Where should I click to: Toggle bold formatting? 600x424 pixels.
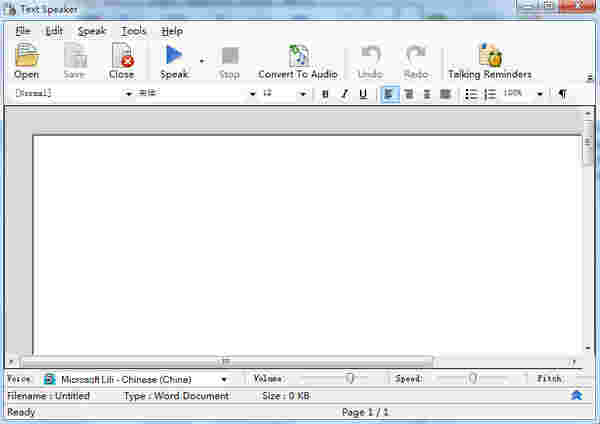pyautogui.click(x=325, y=94)
